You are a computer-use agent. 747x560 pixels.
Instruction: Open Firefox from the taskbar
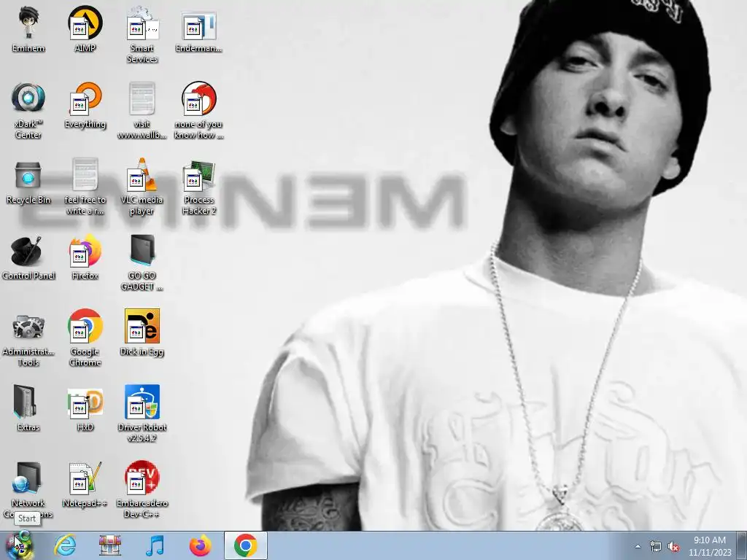pos(200,545)
